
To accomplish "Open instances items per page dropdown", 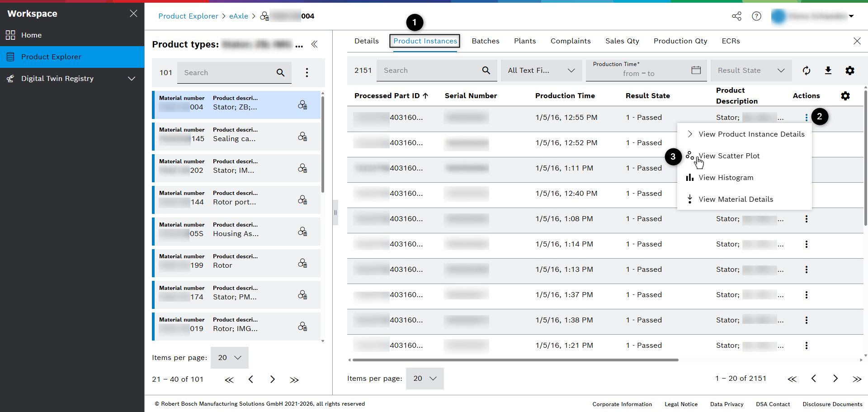I will (425, 379).
